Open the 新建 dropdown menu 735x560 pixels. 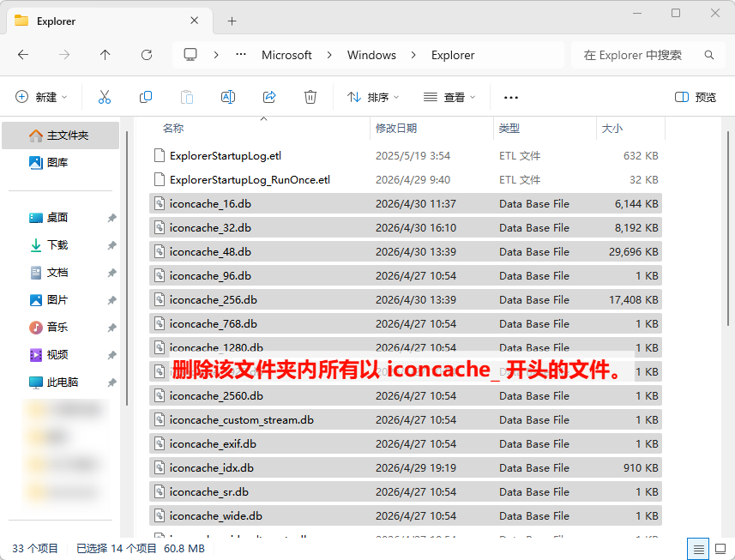coord(41,97)
